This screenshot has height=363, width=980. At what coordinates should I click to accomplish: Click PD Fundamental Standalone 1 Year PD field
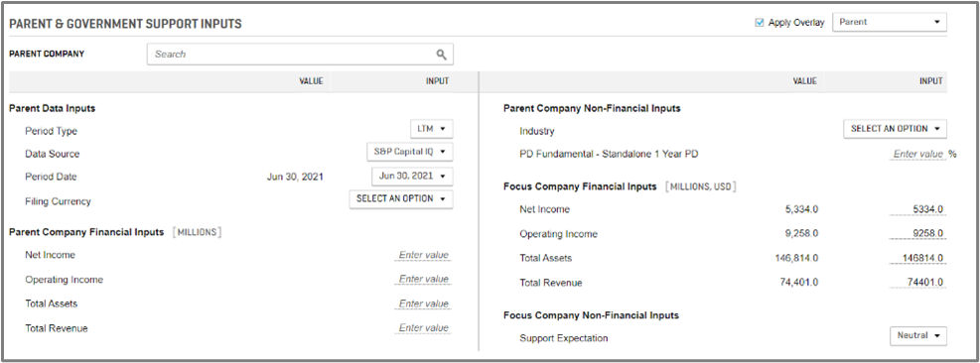[916, 155]
